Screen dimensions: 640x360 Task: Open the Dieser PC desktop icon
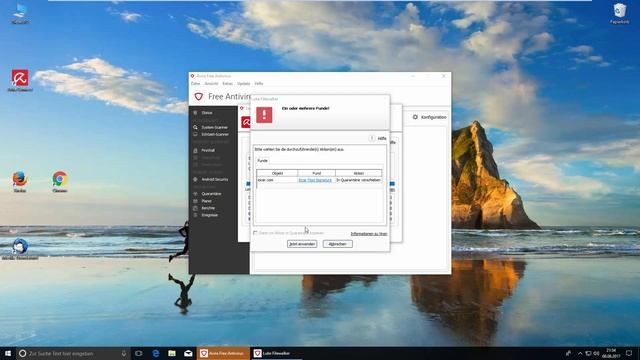coord(20,13)
